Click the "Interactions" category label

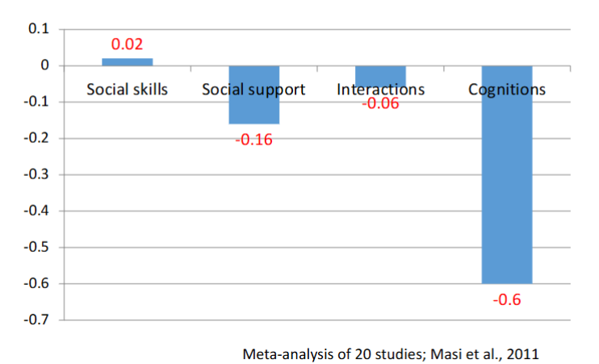(380, 89)
